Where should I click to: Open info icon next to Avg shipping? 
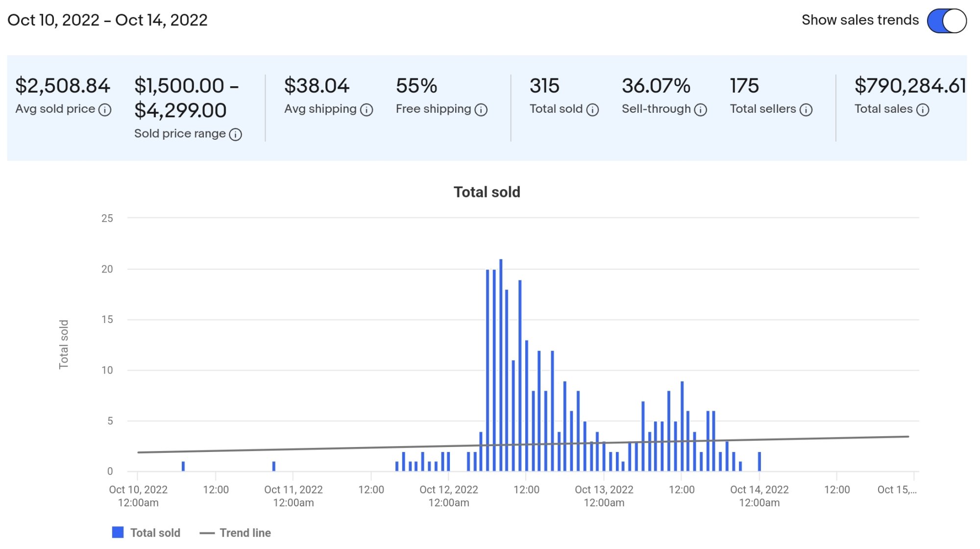(367, 110)
